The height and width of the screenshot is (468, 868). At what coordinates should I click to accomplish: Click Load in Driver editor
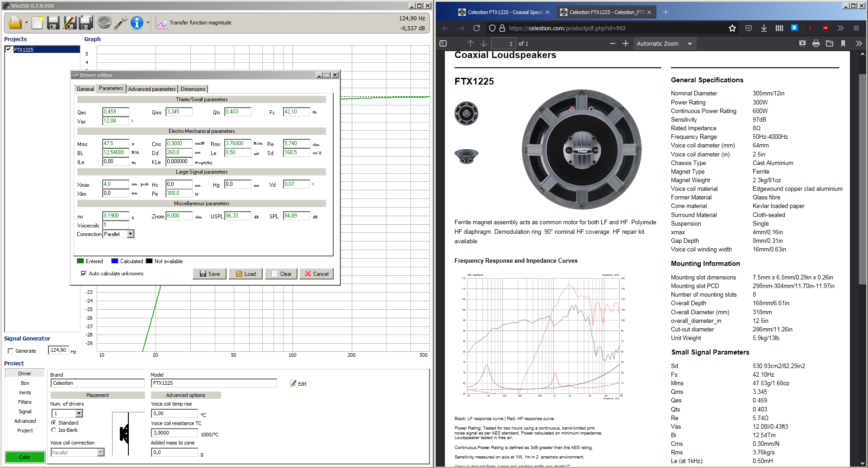(x=246, y=274)
